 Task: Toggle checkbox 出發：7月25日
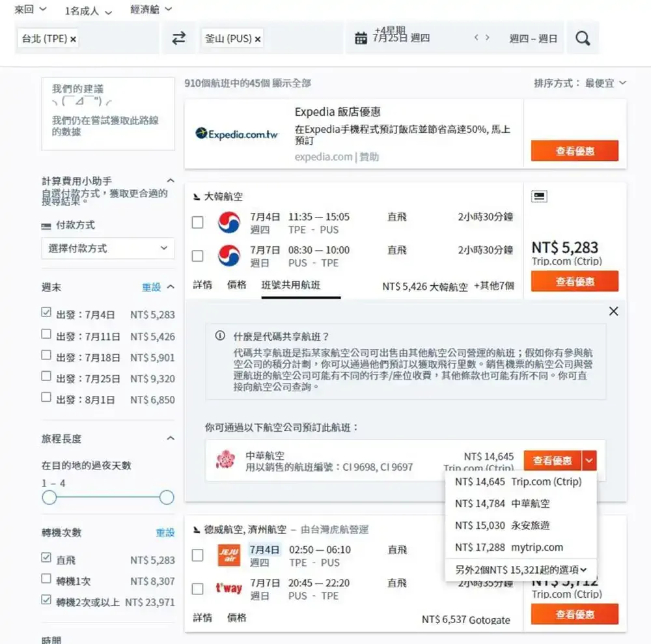pos(46,376)
